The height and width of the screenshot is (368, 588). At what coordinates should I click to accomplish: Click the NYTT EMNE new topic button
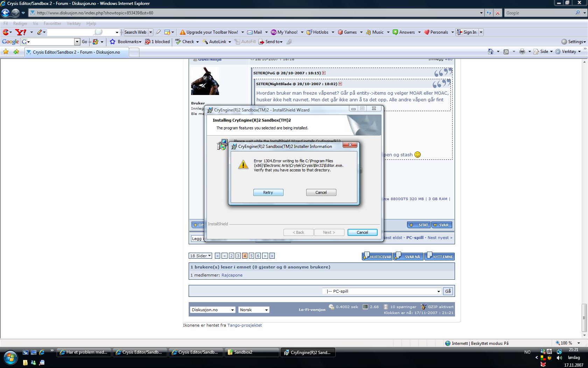440,257
